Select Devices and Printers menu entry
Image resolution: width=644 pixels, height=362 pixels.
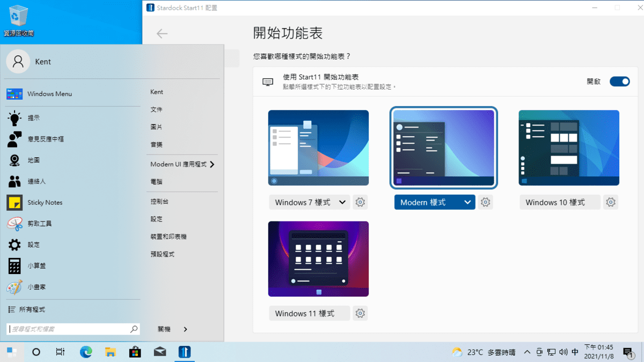pos(169,237)
